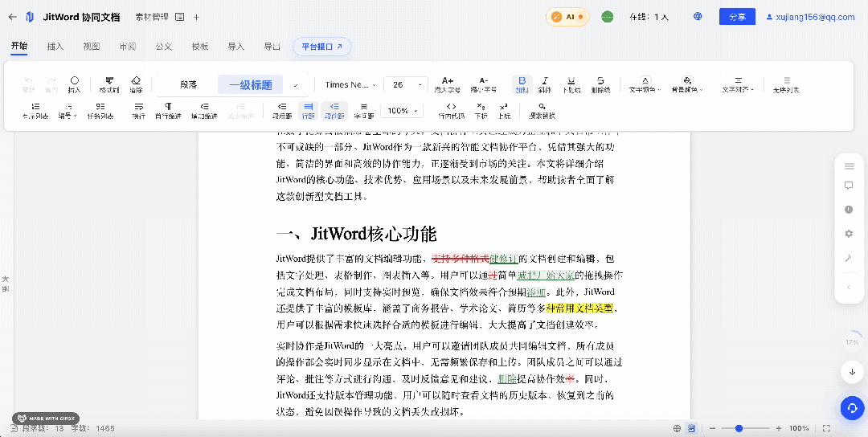Screen dimensions: 868x437
Task: Toggle inline code (行内代码) formatting
Action: (x=451, y=111)
